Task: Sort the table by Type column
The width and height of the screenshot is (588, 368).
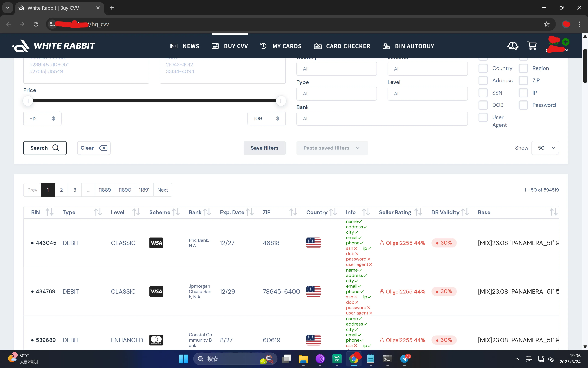Action: point(98,212)
